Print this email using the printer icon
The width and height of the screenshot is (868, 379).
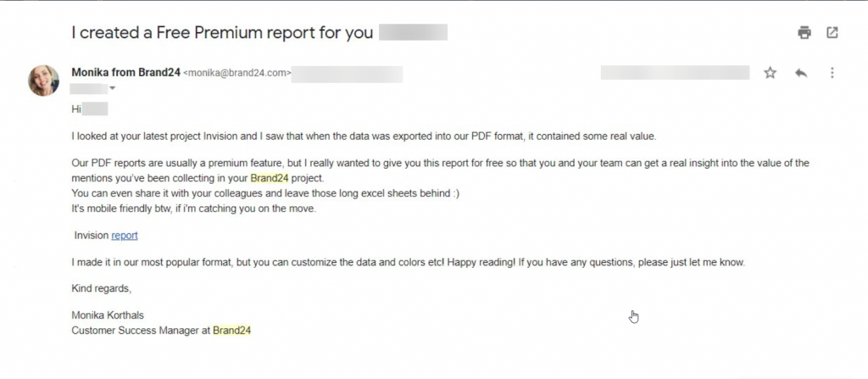pyautogui.click(x=804, y=33)
